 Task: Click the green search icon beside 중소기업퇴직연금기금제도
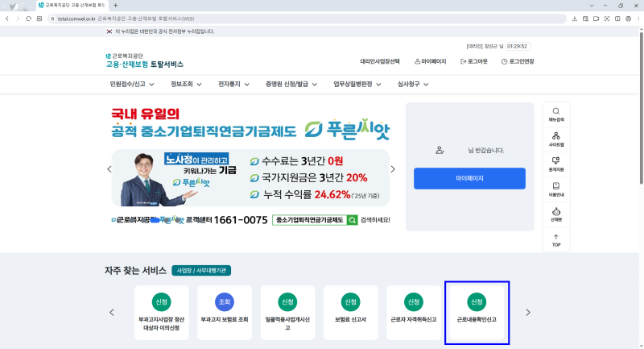click(352, 220)
